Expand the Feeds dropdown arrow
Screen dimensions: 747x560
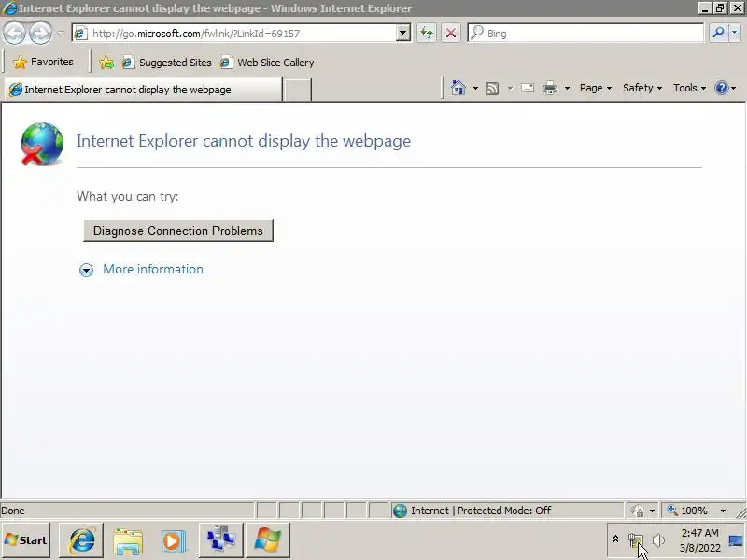(x=510, y=88)
